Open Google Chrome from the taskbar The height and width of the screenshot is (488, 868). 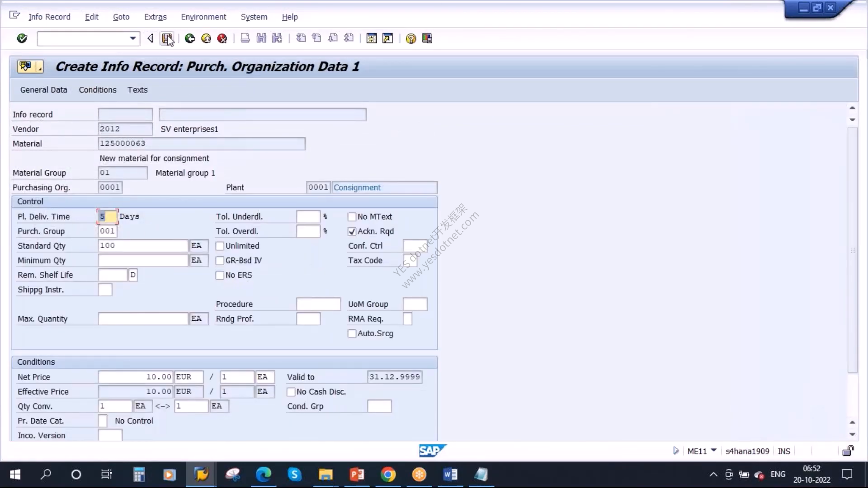[x=388, y=474]
